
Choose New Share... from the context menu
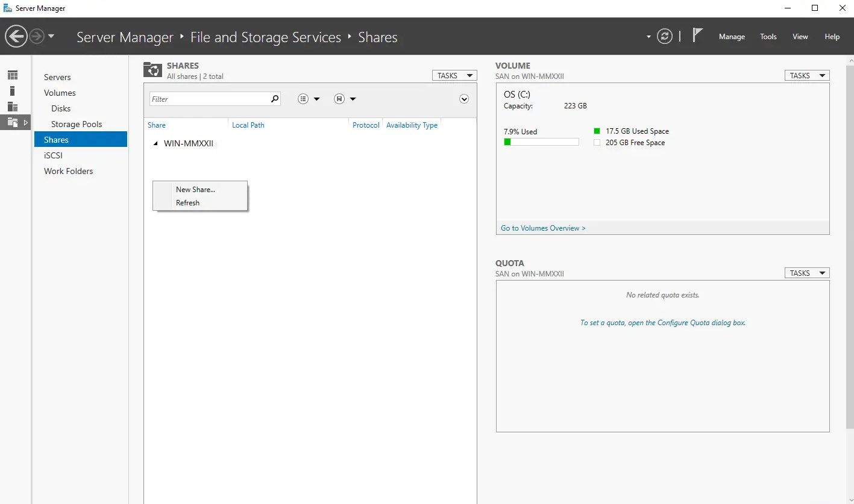tap(195, 190)
